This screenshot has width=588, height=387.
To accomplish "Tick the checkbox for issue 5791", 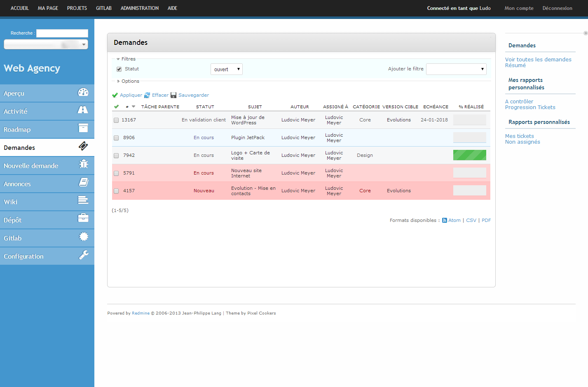I will (x=116, y=173).
